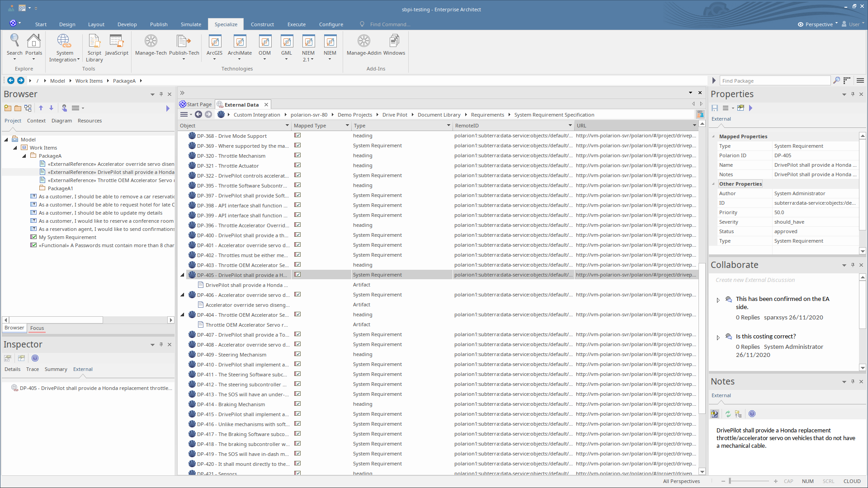This screenshot has height=488, width=868.
Task: Toggle the mapped checkbox for DP-409 Steering Mechanism
Action: [297, 354]
